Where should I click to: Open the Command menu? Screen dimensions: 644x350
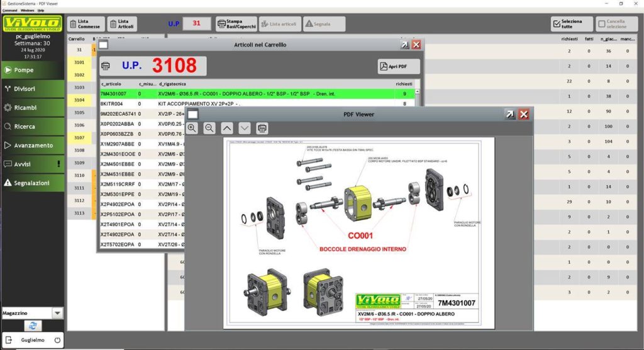(x=9, y=11)
